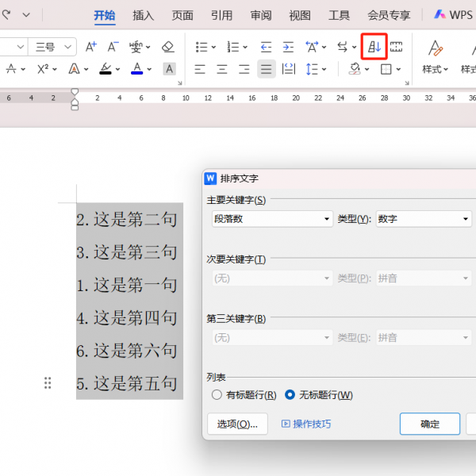The width and height of the screenshot is (476, 476).
Task: Click the character shading icon
Action: point(169,69)
